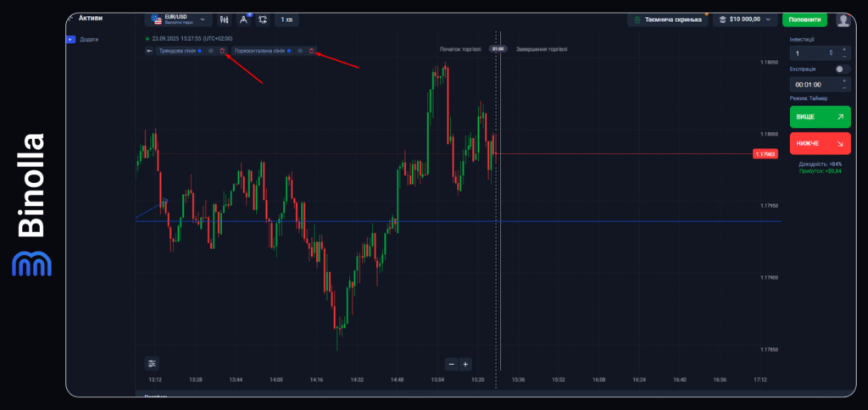Click the Таємнича скринька item

[x=666, y=19]
